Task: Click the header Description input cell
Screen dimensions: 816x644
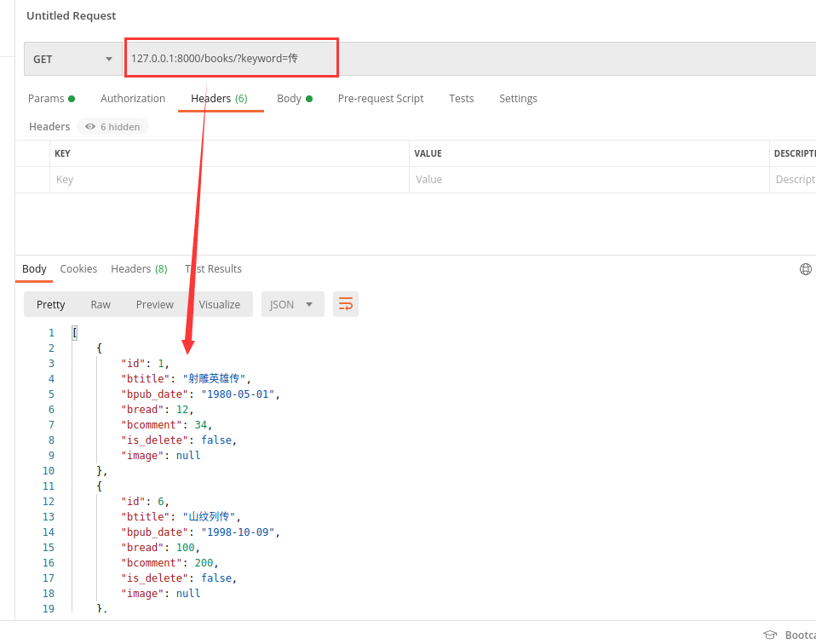Action: (x=793, y=180)
